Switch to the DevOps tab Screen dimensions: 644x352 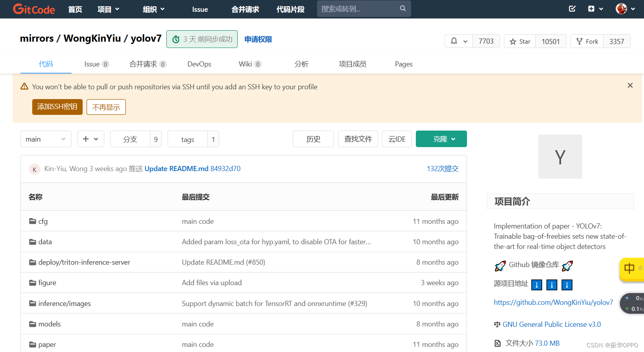point(199,64)
